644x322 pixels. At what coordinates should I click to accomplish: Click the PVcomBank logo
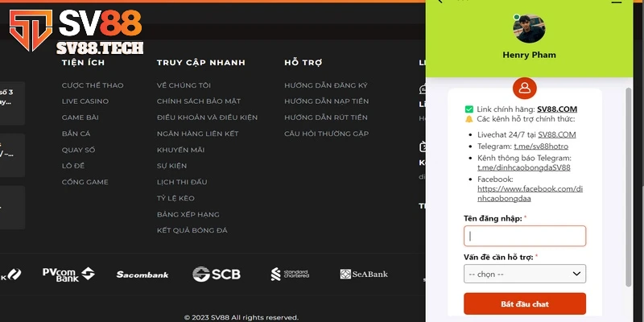pyautogui.click(x=68, y=275)
